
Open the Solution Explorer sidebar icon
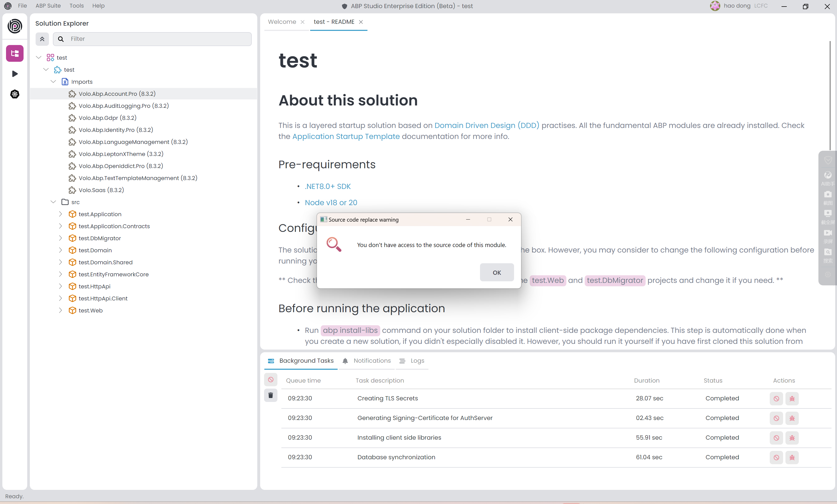15,53
